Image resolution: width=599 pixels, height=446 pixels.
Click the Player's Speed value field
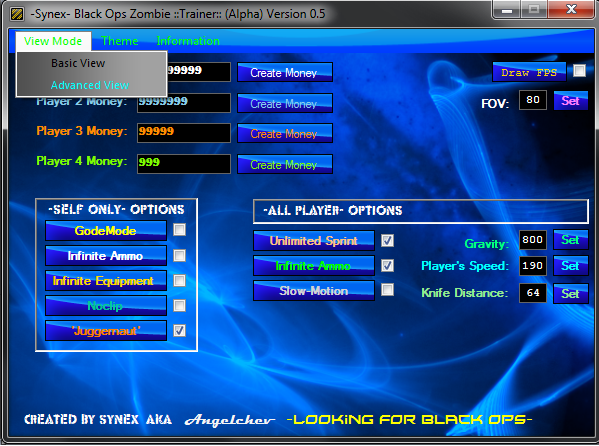533,266
